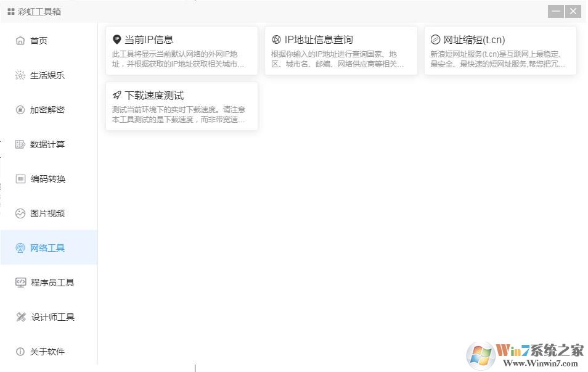
Task: Start the 下载速度测试 tool
Action: (x=181, y=106)
